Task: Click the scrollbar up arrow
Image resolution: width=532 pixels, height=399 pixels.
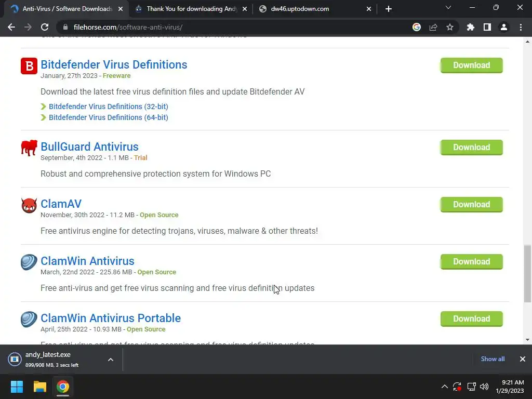Action: pyautogui.click(x=527, y=42)
